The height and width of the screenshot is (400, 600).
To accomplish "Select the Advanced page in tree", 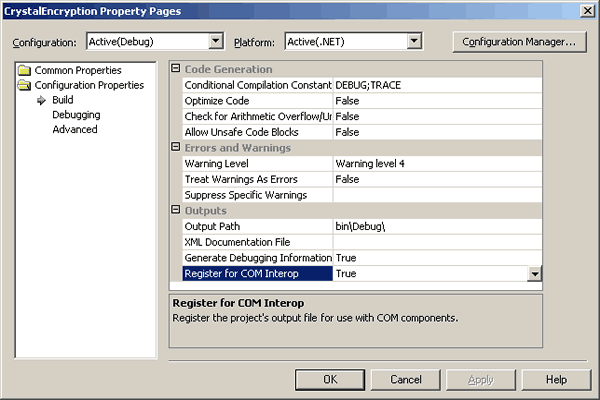I will (75, 129).
